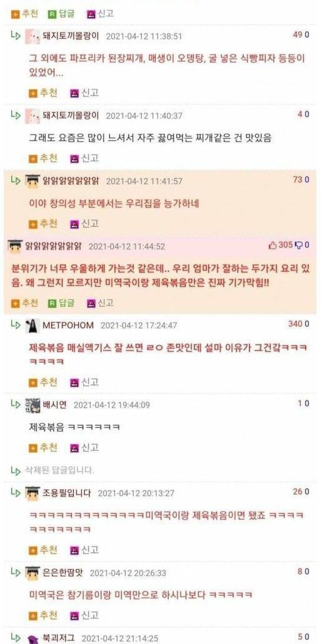Recommend METPOHOM's 제육볶음 매실액기스 comment

(43, 382)
